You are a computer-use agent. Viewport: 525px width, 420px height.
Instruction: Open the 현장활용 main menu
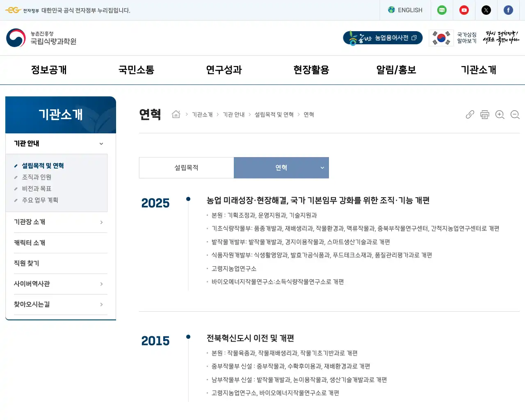[311, 70]
